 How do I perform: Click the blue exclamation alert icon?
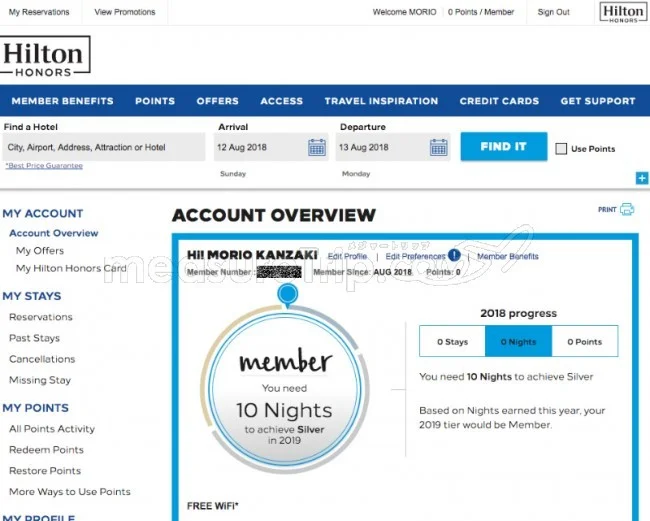pos(454,255)
